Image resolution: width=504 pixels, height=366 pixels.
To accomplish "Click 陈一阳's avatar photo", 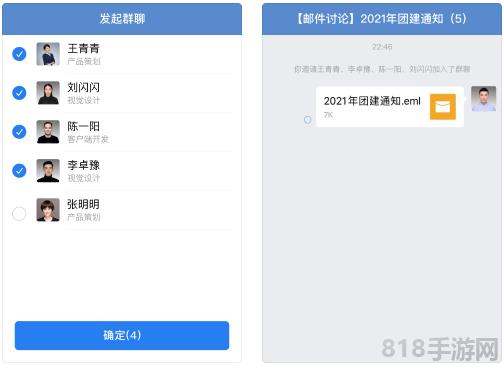I will pos(48,132).
